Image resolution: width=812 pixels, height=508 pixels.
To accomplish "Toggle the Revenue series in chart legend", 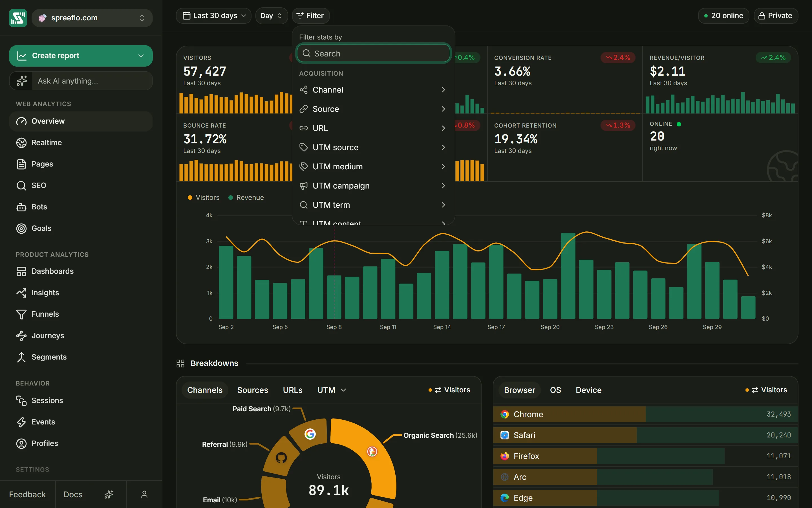I will pos(246,198).
